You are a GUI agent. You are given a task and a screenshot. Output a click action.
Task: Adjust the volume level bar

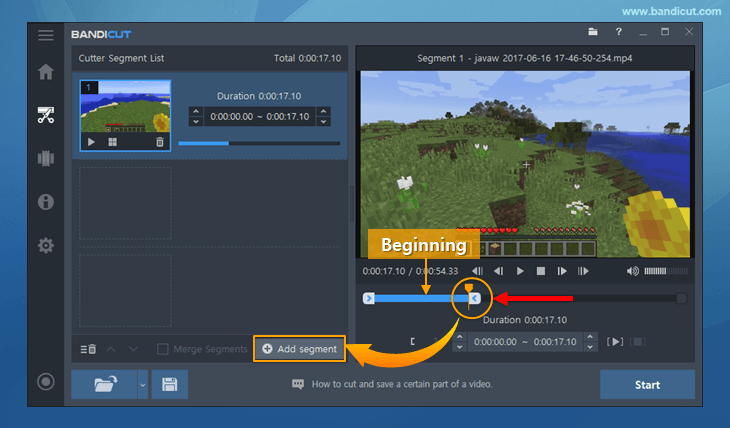tap(666, 271)
